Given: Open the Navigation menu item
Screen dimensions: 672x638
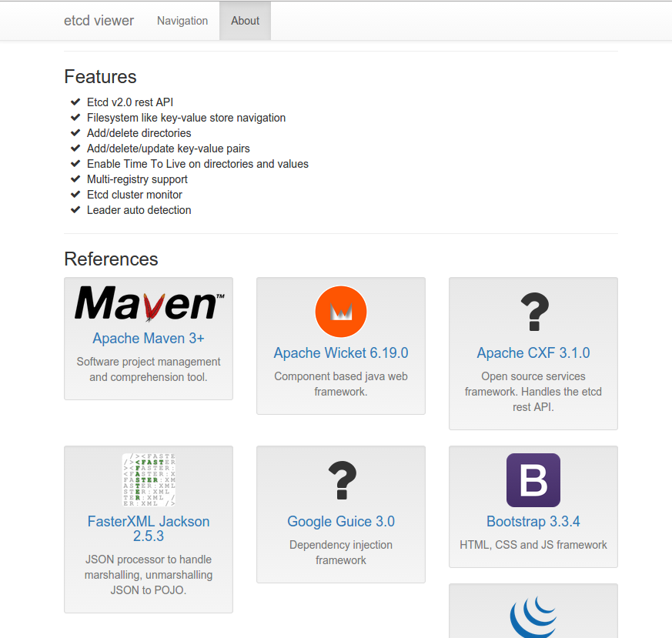Looking at the screenshot, I should [182, 21].
